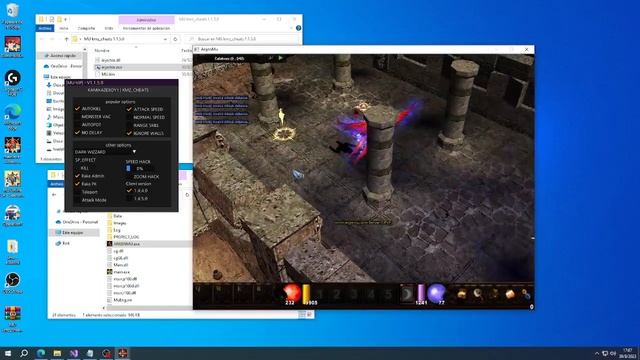This screenshot has height=360, width=640.
Task: Enable the KILL effect checkbox
Action: coord(77,168)
